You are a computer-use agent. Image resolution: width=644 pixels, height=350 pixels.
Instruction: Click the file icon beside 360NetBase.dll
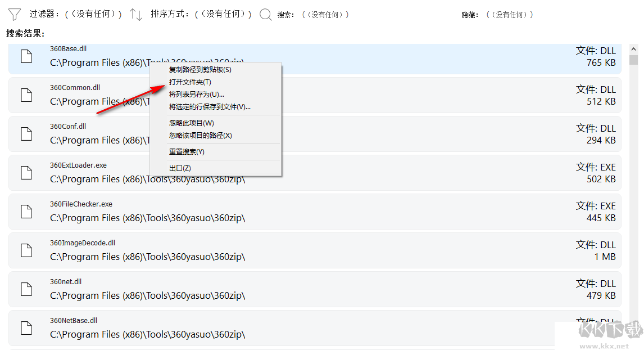coord(26,327)
